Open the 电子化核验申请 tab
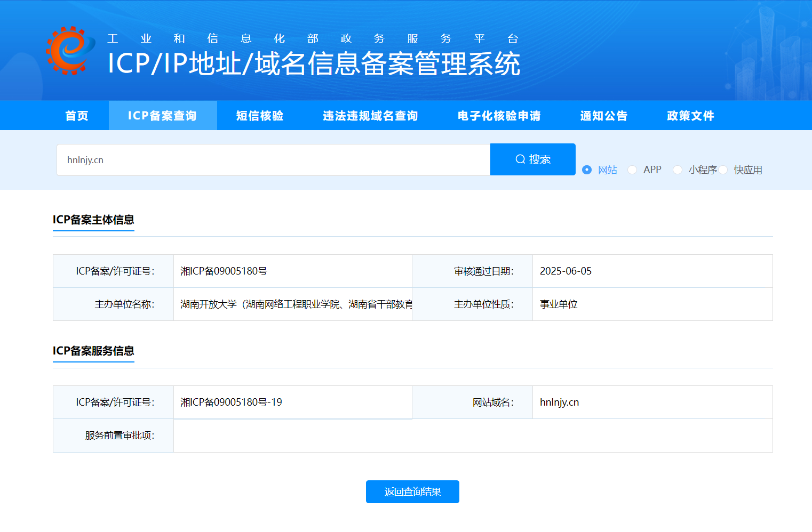 [499, 116]
